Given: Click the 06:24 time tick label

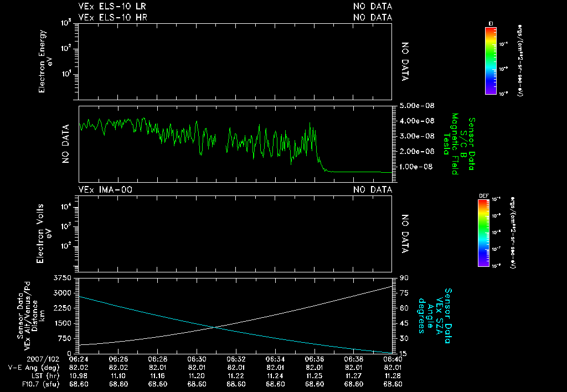Looking at the screenshot, I should (x=79, y=359).
